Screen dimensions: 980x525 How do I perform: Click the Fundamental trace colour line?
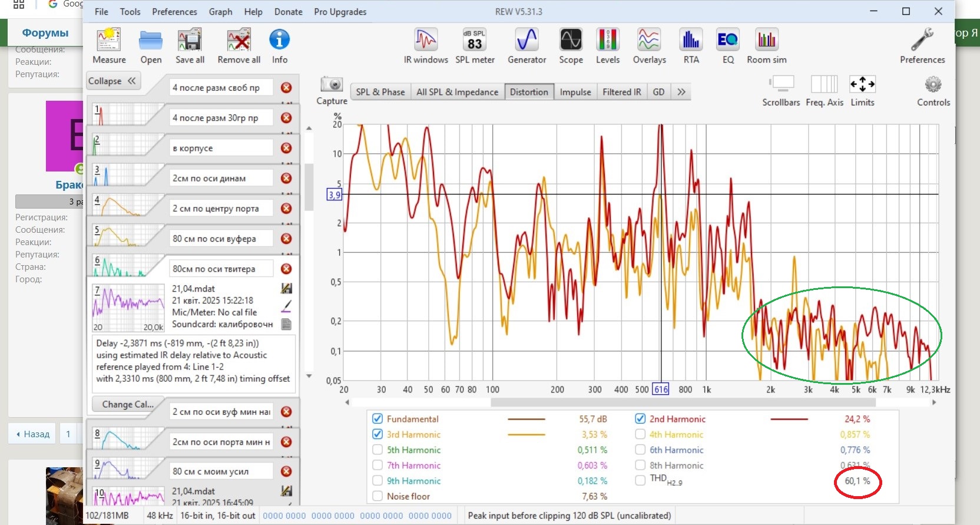(526, 419)
